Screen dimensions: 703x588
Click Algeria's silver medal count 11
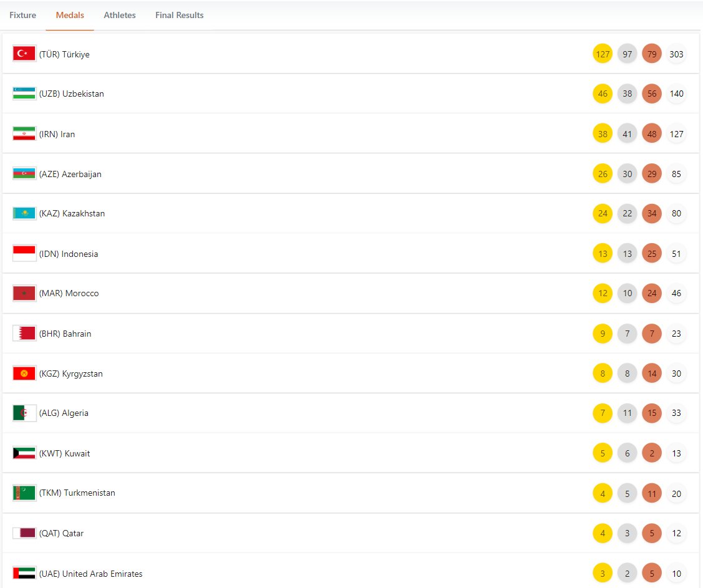tap(628, 413)
